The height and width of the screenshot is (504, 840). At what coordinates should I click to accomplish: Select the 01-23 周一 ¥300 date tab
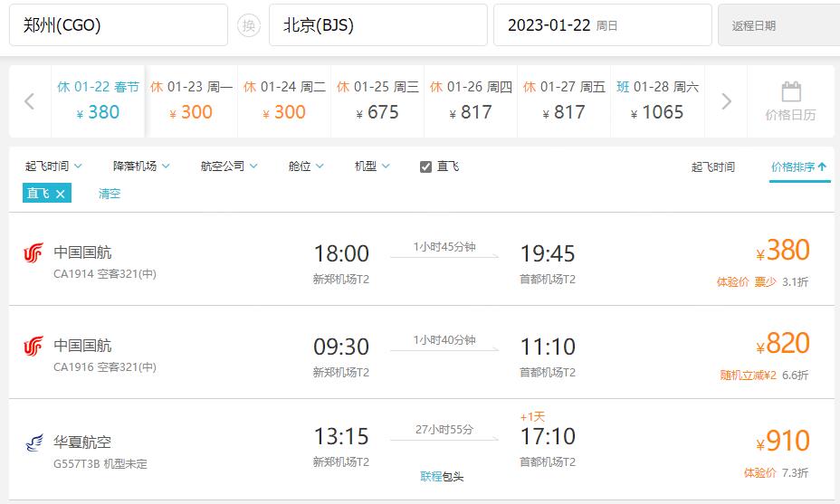pos(191,100)
